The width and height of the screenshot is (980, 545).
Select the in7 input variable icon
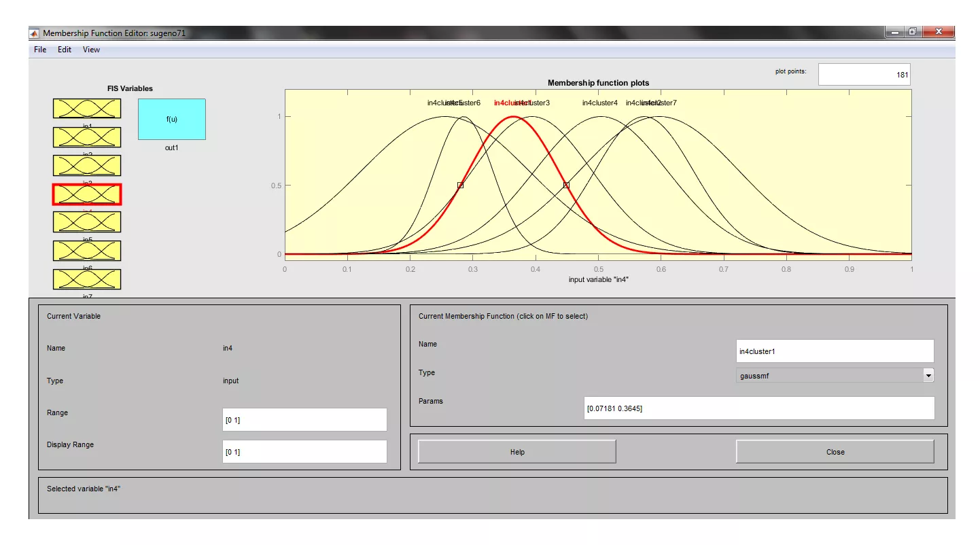click(87, 279)
